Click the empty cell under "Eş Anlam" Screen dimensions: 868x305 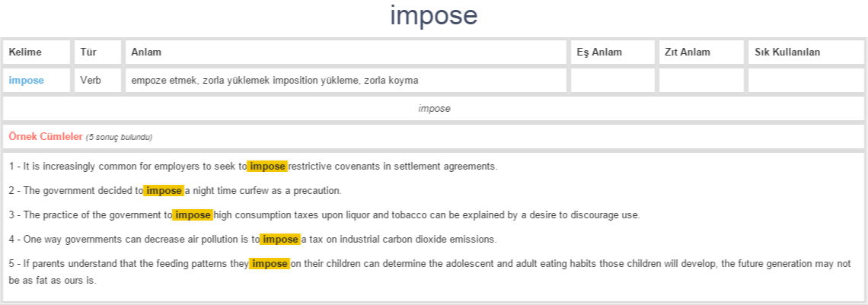pos(612,80)
